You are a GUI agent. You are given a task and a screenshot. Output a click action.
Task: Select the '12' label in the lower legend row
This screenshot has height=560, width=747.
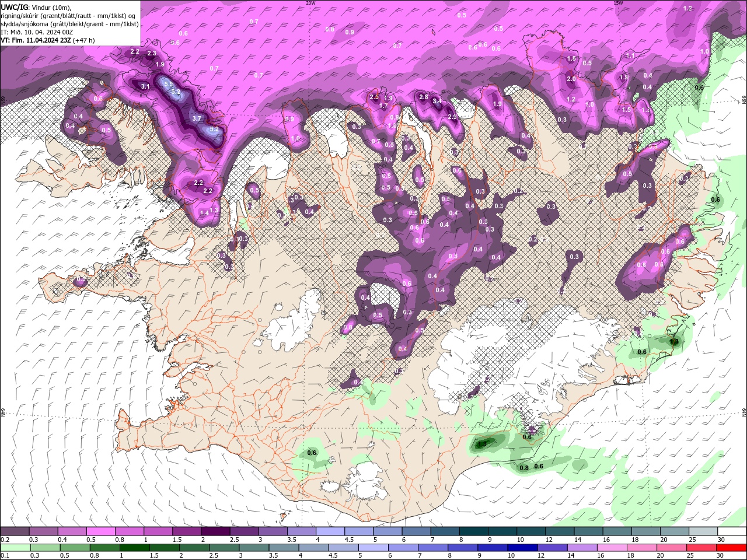[x=541, y=555]
